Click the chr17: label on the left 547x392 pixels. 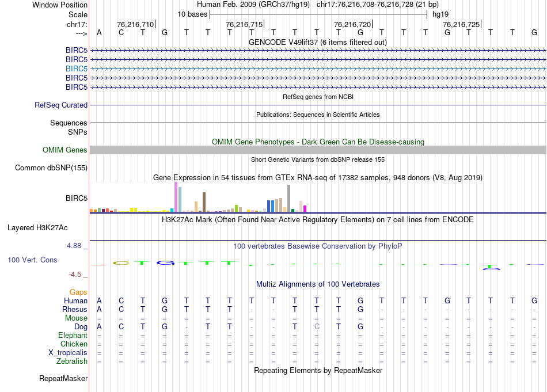77,24
